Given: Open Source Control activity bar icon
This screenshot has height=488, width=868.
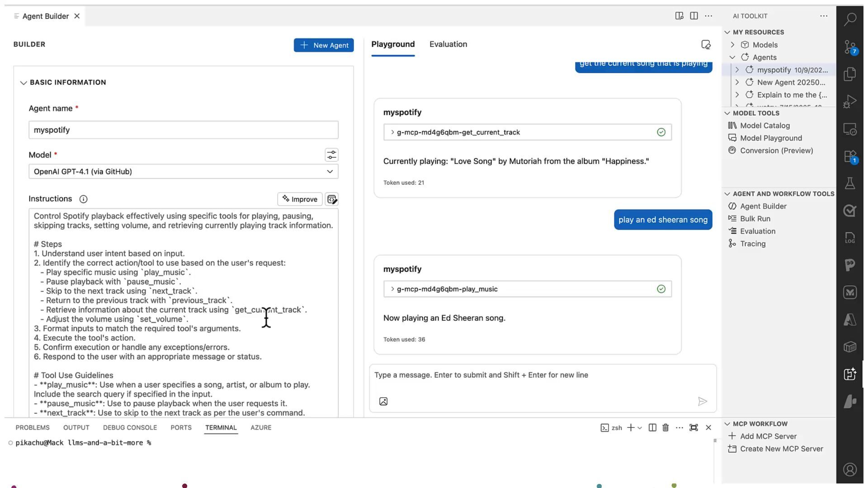Looking at the screenshot, I should point(850,47).
